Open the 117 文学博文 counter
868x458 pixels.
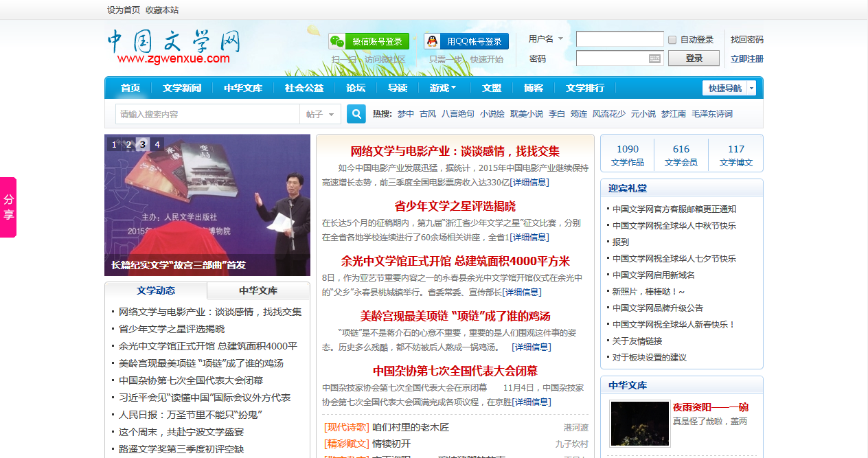tap(736, 155)
